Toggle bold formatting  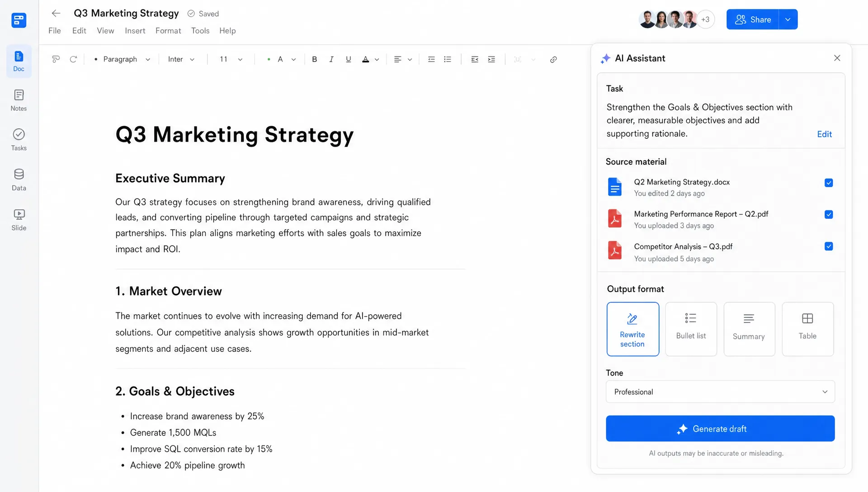point(315,59)
